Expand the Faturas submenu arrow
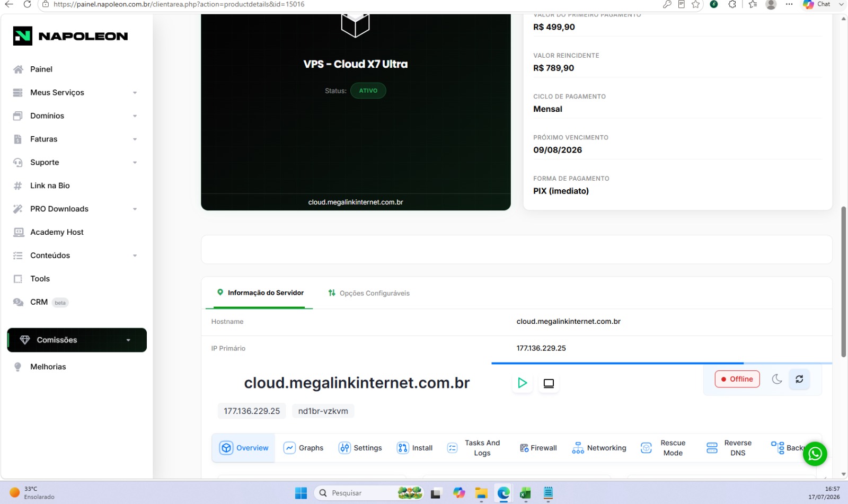This screenshot has width=848, height=504. point(135,139)
